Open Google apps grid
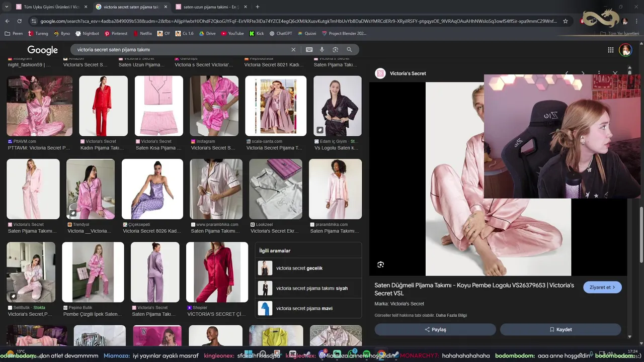 pos(611,50)
